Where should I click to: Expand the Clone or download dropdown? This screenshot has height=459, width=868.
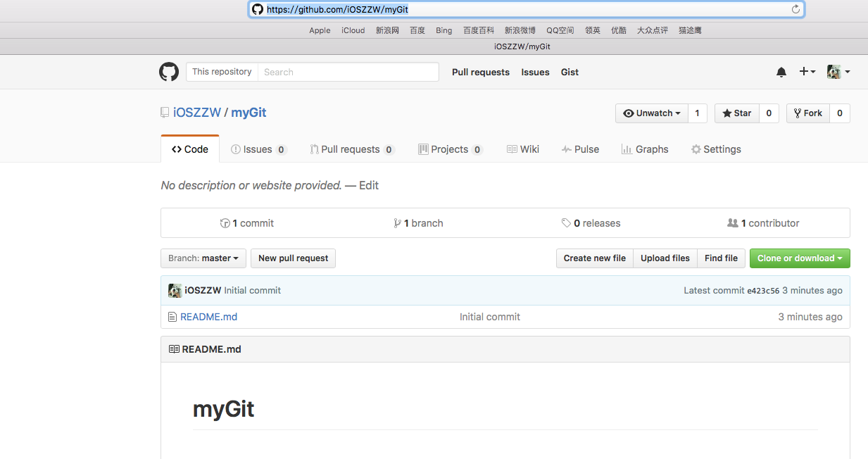pyautogui.click(x=800, y=258)
